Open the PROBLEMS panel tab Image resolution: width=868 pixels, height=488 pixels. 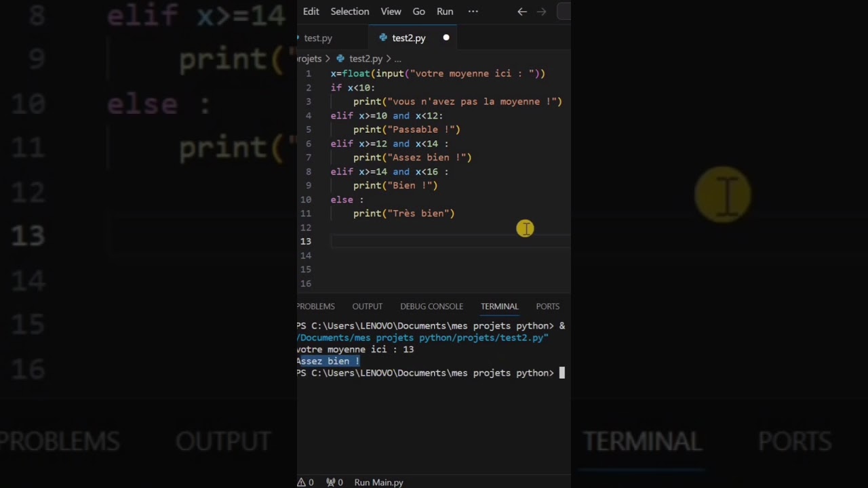[316, 306]
